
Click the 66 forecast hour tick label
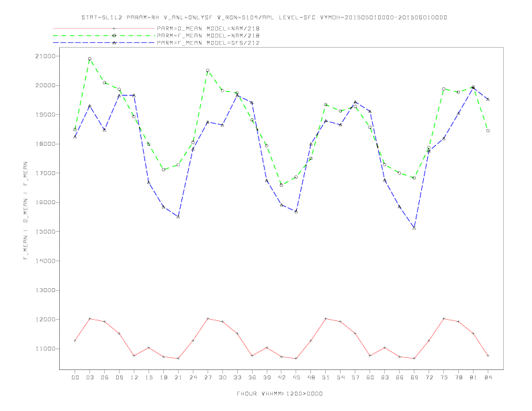pyautogui.click(x=400, y=377)
